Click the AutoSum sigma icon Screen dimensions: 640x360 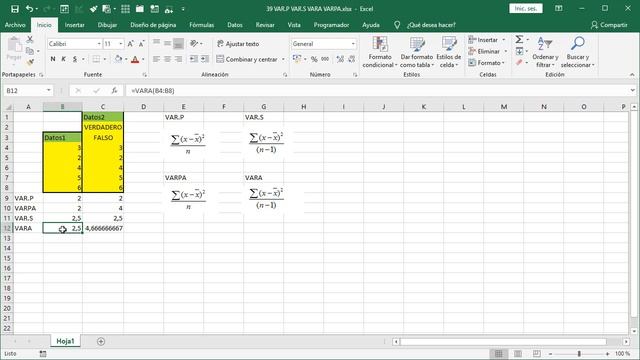[519, 40]
